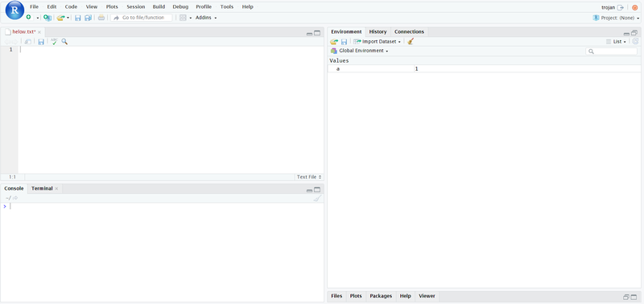The width and height of the screenshot is (644, 304).
Task: Open Find/Replace magnifier icon
Action: pyautogui.click(x=64, y=42)
